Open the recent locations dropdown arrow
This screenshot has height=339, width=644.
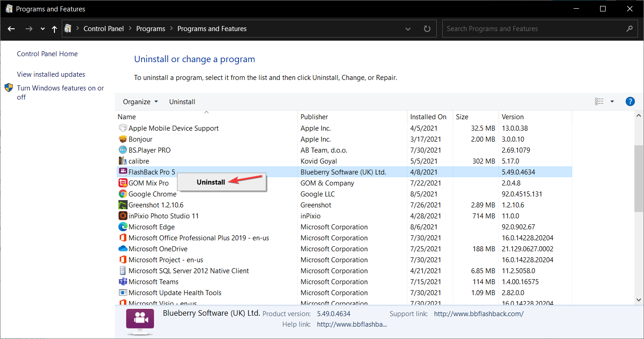(x=43, y=29)
